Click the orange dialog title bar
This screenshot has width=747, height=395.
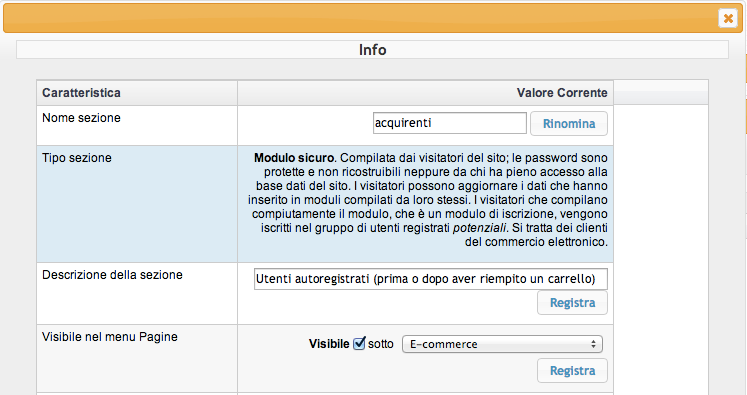tap(360, 18)
